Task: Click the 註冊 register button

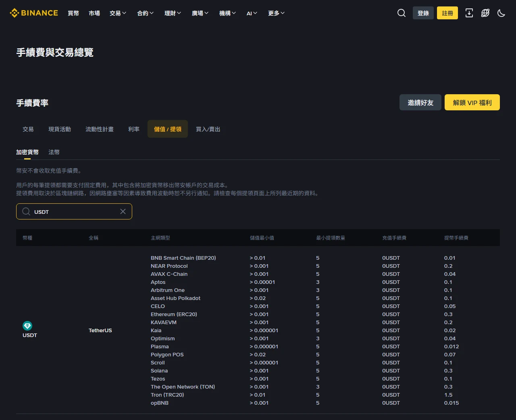Action: 447,13
